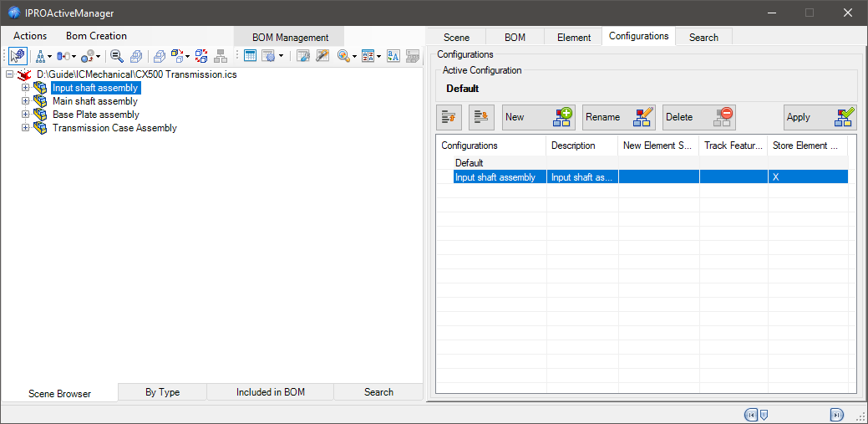This screenshot has width=868, height=424.
Task: Click the magnifier zoom-out icon in toolbar
Action: pyautogui.click(x=117, y=56)
